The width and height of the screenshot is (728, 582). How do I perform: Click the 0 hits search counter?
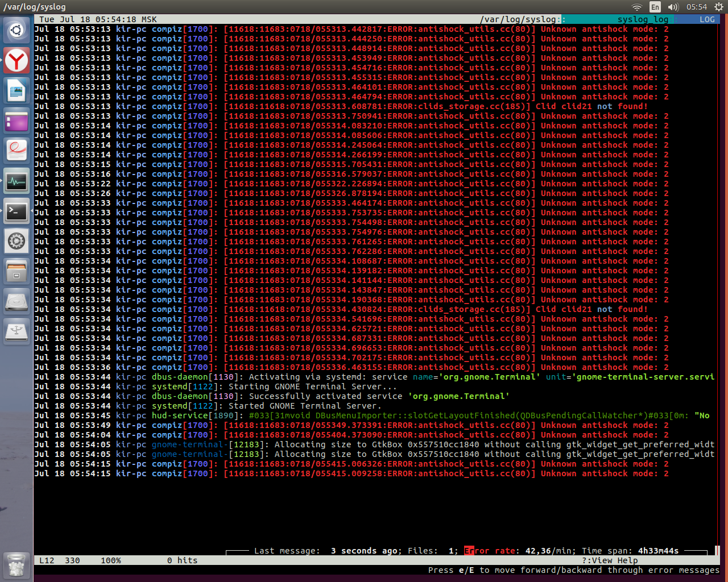pos(183,560)
